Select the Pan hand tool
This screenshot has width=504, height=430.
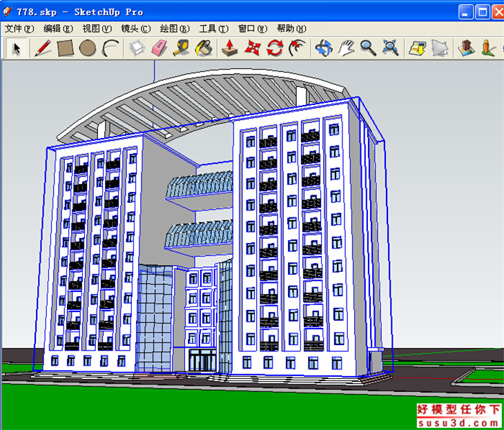346,48
